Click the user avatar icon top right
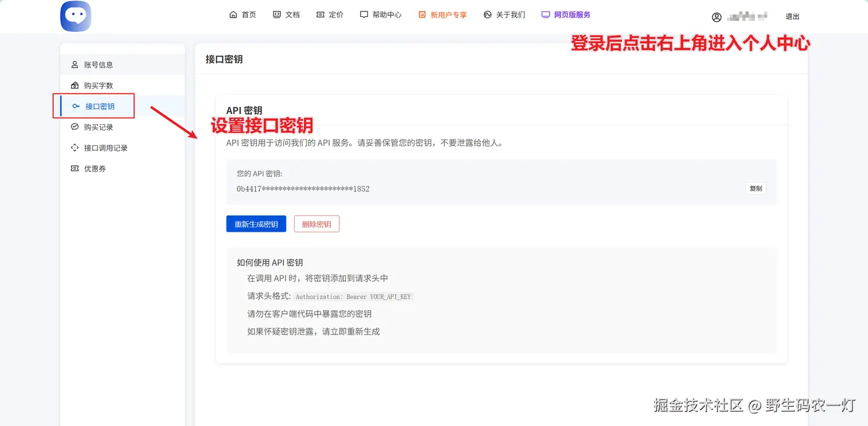This screenshot has width=868, height=426. [x=716, y=16]
